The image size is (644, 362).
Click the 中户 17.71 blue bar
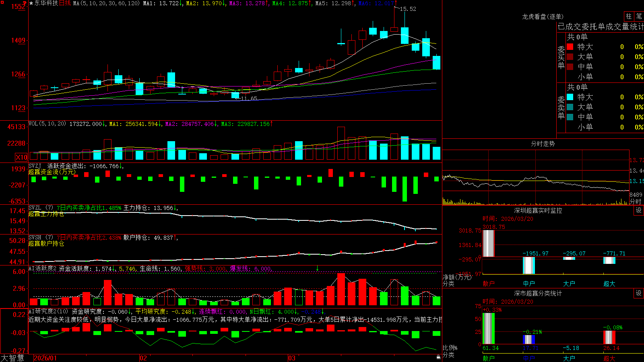click(x=529, y=339)
